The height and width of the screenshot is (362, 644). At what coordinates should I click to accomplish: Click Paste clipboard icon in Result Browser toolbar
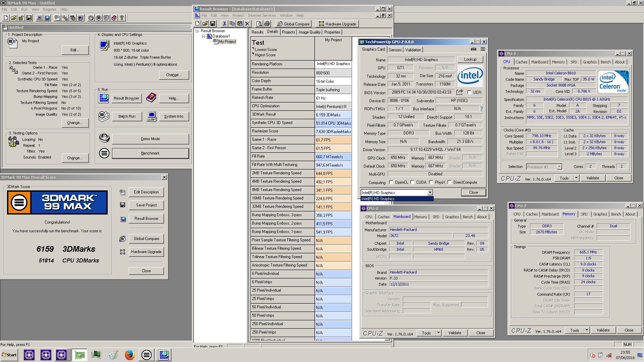(240, 23)
